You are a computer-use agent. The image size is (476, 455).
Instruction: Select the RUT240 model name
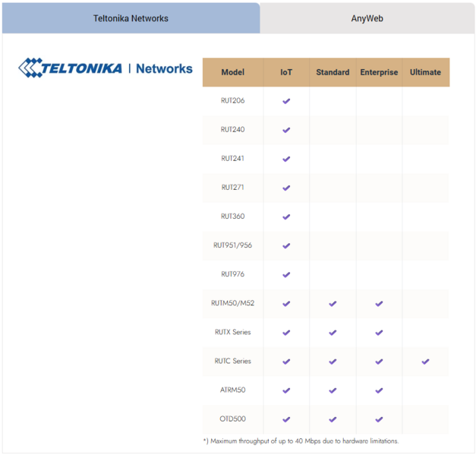point(232,130)
